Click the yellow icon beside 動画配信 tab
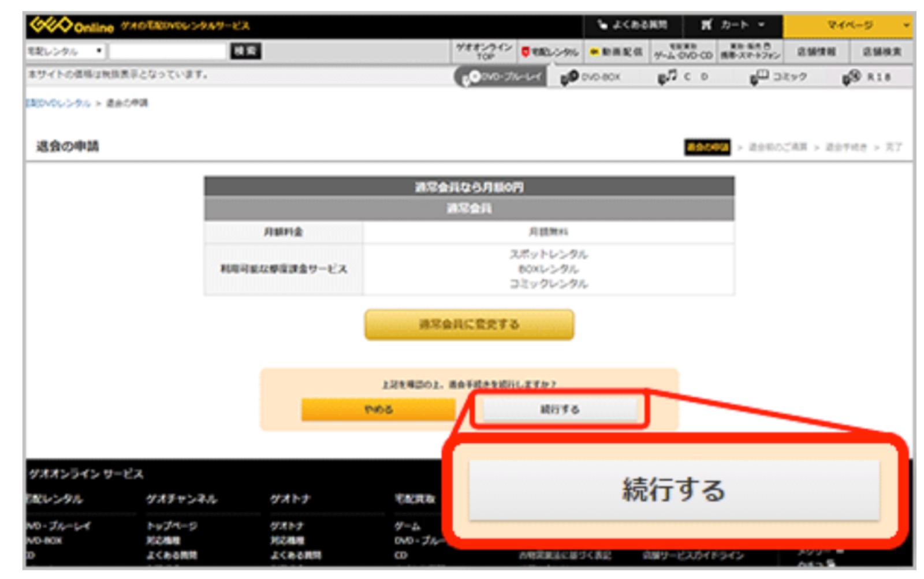924x579 pixels. click(594, 52)
